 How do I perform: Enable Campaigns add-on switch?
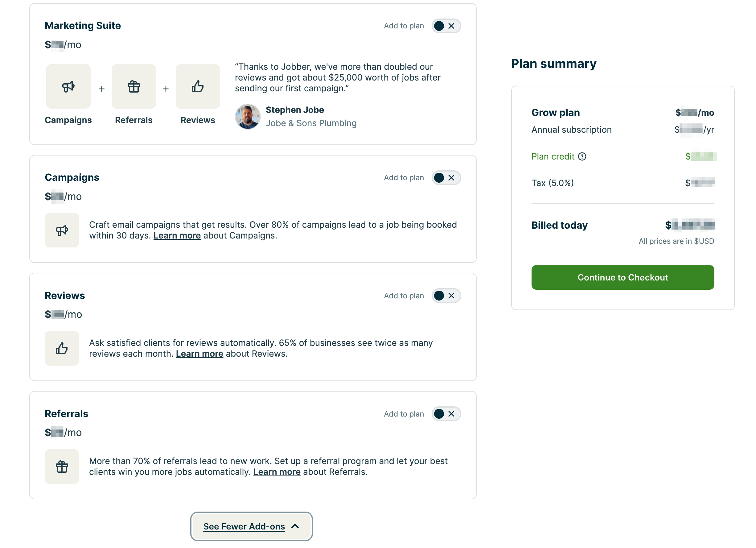446,178
